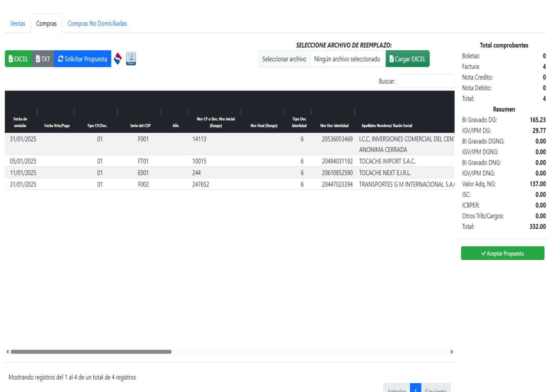549x392 pixels.
Task: Click the table's horizontal scrollbar thumb
Action: point(91,352)
